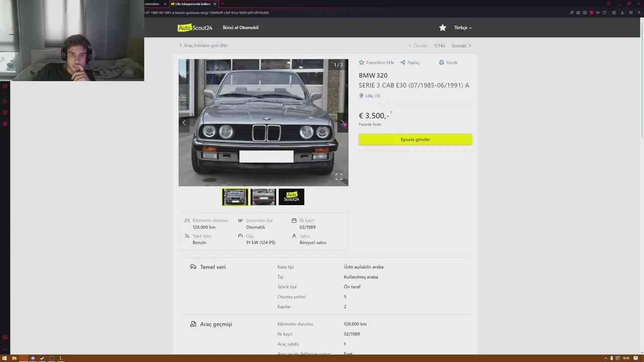Viewport: 644px width, 362px height.
Task: Click the Paylaş share icon
Action: pyautogui.click(x=403, y=62)
